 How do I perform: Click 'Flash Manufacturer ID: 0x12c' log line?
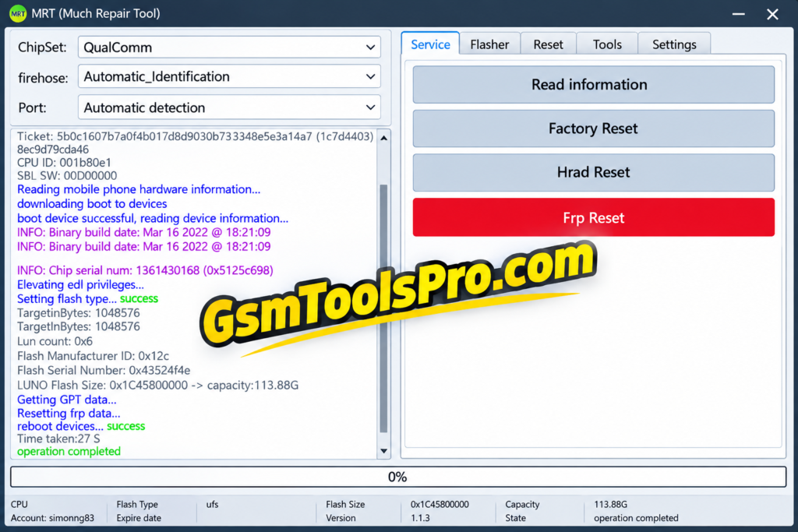pos(94,356)
